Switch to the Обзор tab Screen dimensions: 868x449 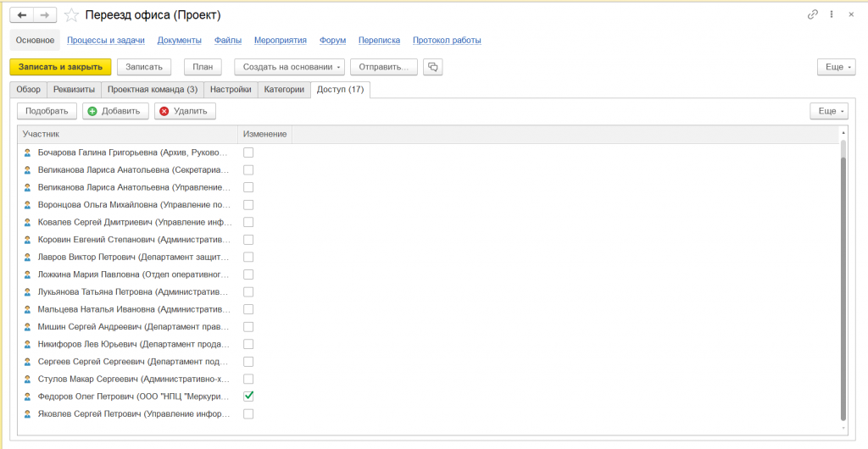point(28,90)
